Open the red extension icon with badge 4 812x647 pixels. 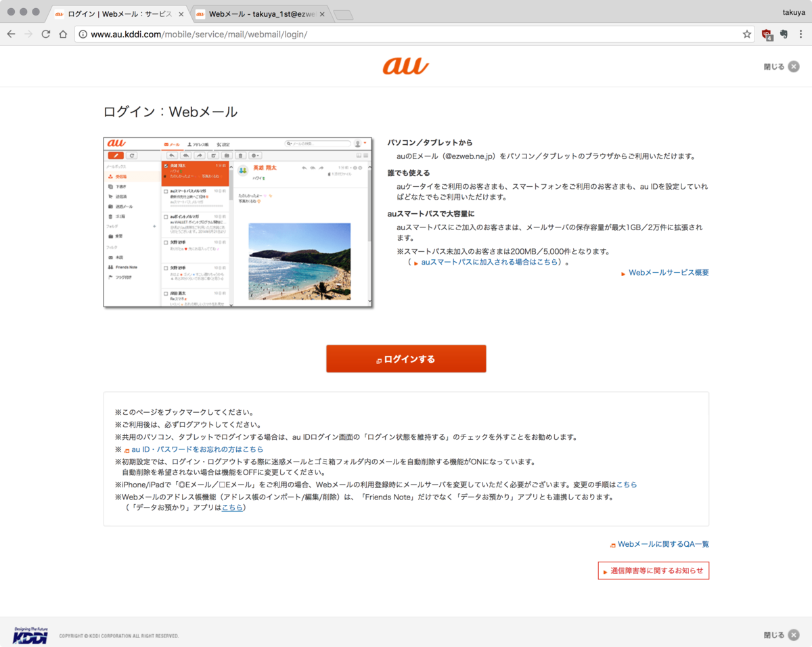click(767, 35)
